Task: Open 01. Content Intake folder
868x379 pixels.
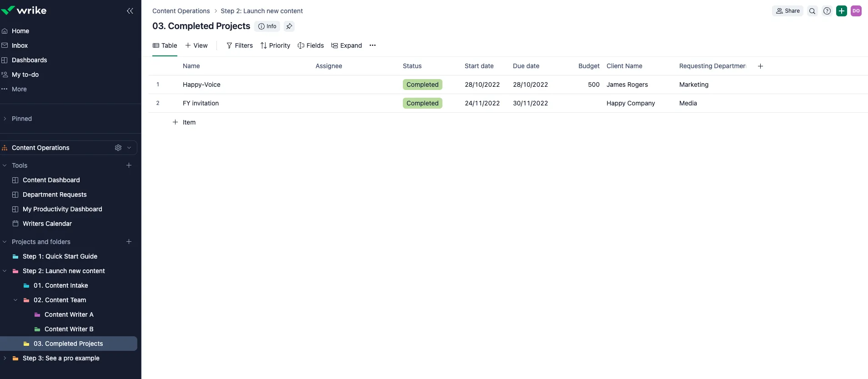Action: (x=60, y=285)
